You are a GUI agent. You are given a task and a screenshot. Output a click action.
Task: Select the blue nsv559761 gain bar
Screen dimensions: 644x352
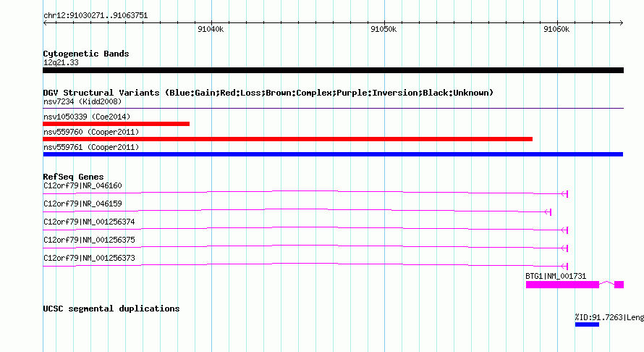(333, 154)
